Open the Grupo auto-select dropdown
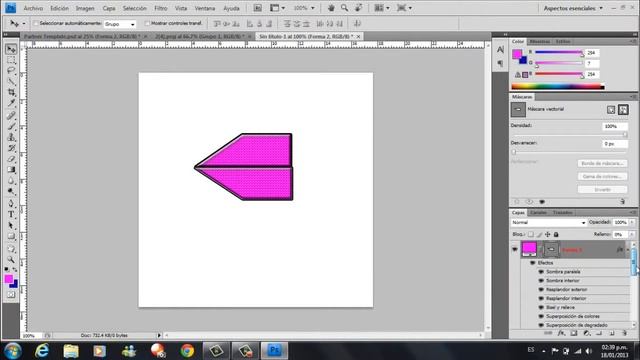The height and width of the screenshot is (360, 640). (x=120, y=24)
